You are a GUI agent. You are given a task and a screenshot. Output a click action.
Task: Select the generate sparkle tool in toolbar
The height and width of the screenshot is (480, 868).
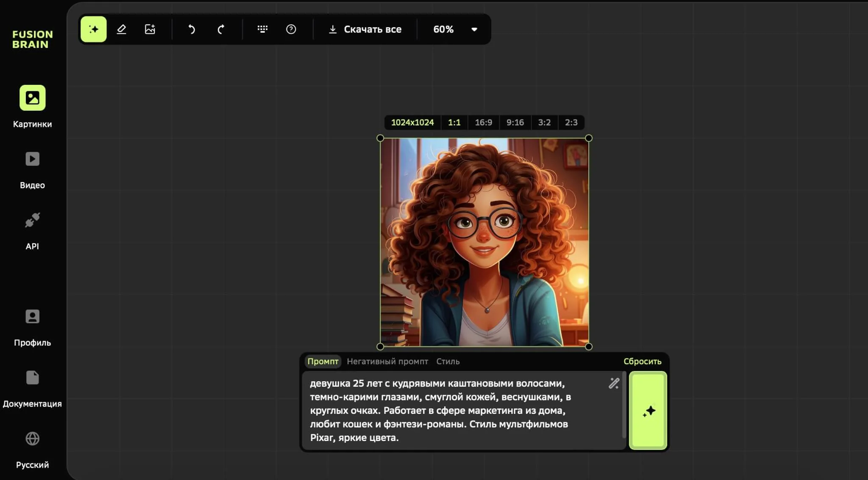point(94,29)
